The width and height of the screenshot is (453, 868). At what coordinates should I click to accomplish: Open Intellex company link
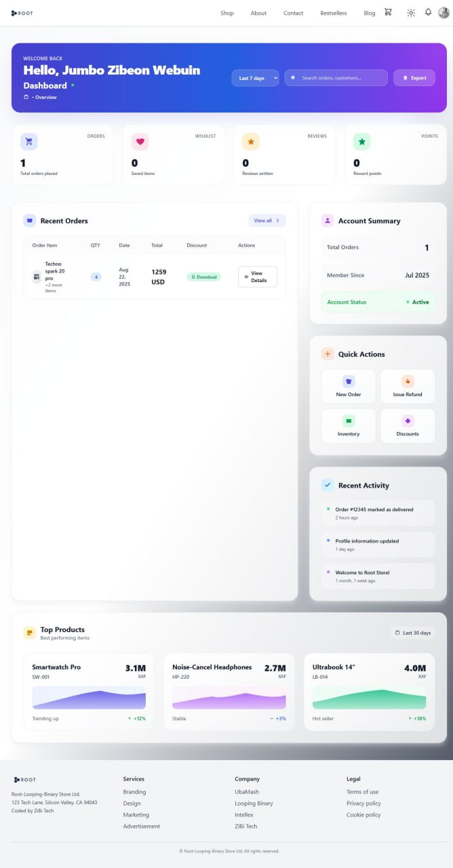(244, 815)
